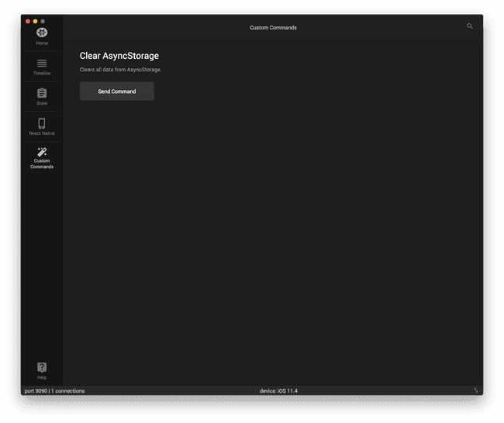Click the 'React Native' sidebar label
This screenshot has height=423, width=504.
tap(42, 133)
